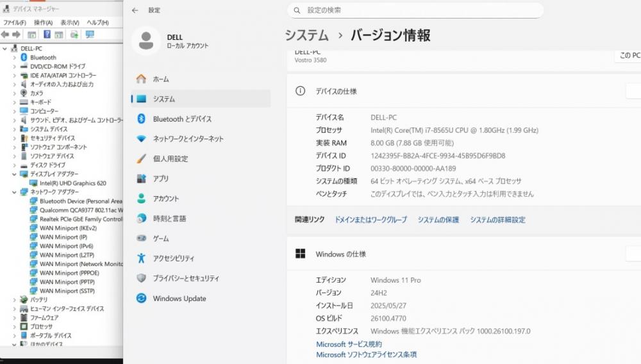Open 時刻と言語 settings

[200, 219]
